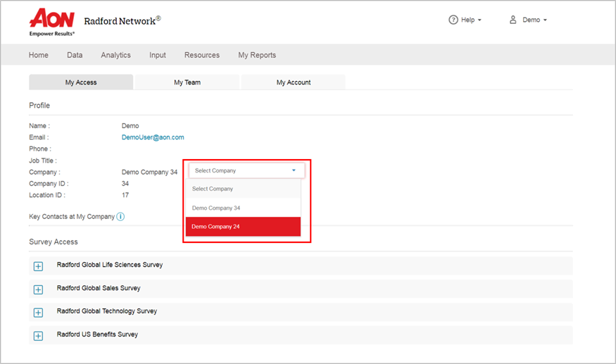Open the Data menu
This screenshot has width=616, height=364.
75,55
